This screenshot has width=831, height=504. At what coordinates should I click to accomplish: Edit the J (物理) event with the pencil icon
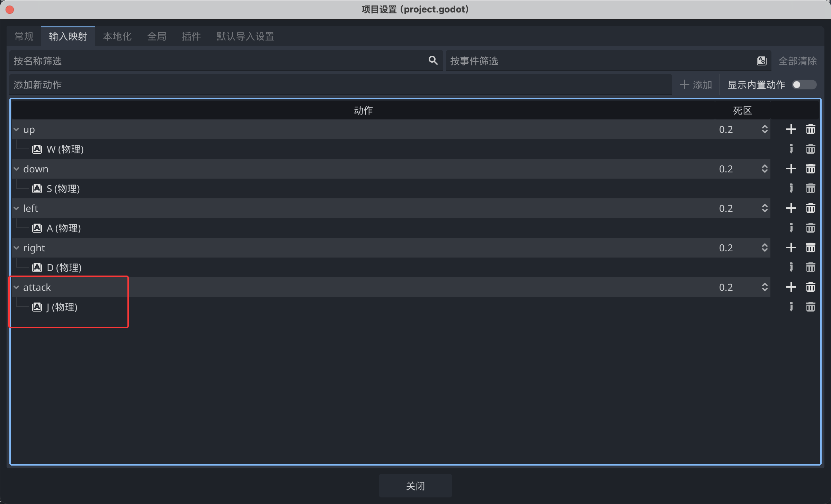pos(791,307)
